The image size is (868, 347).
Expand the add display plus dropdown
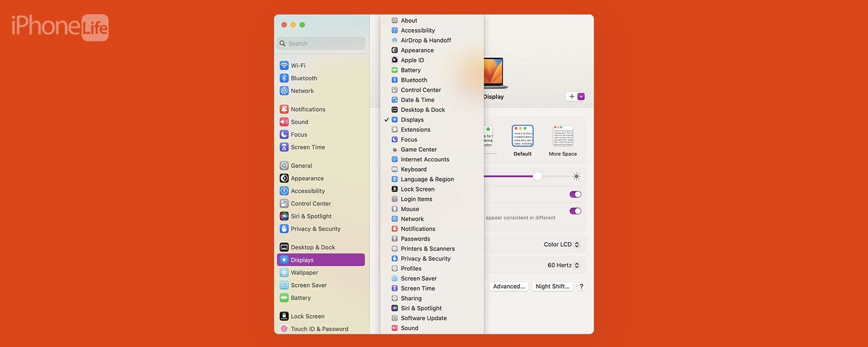pyautogui.click(x=575, y=97)
